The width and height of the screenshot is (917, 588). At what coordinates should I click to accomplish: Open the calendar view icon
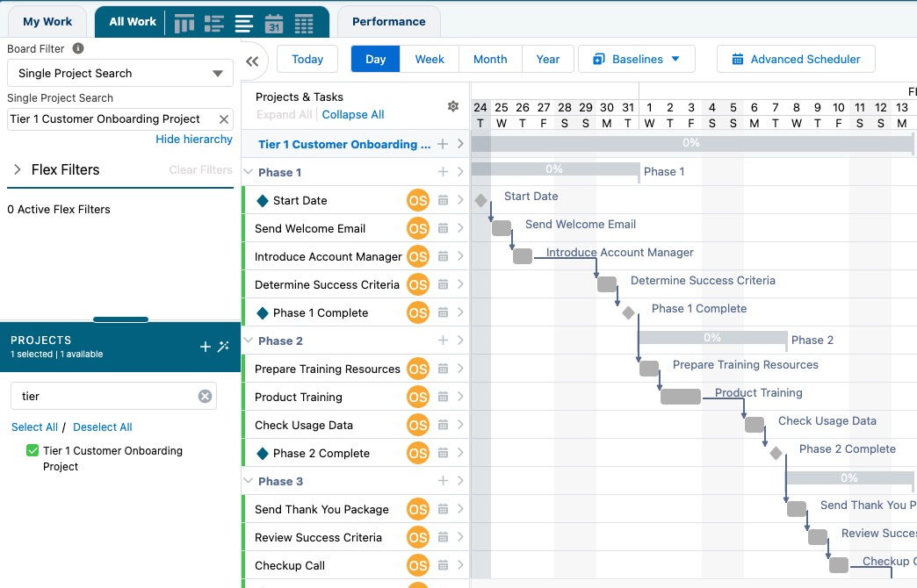(x=274, y=24)
